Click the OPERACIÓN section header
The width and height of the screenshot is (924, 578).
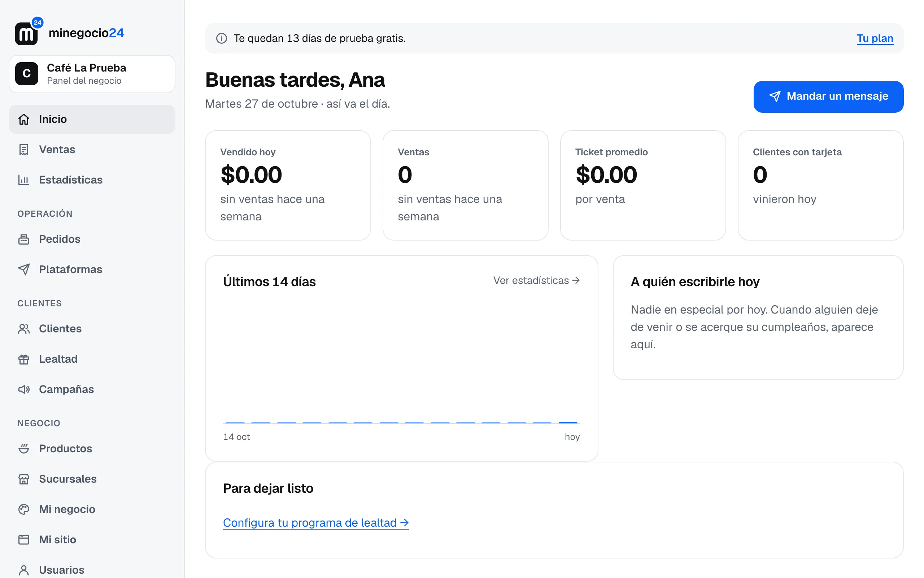point(45,214)
